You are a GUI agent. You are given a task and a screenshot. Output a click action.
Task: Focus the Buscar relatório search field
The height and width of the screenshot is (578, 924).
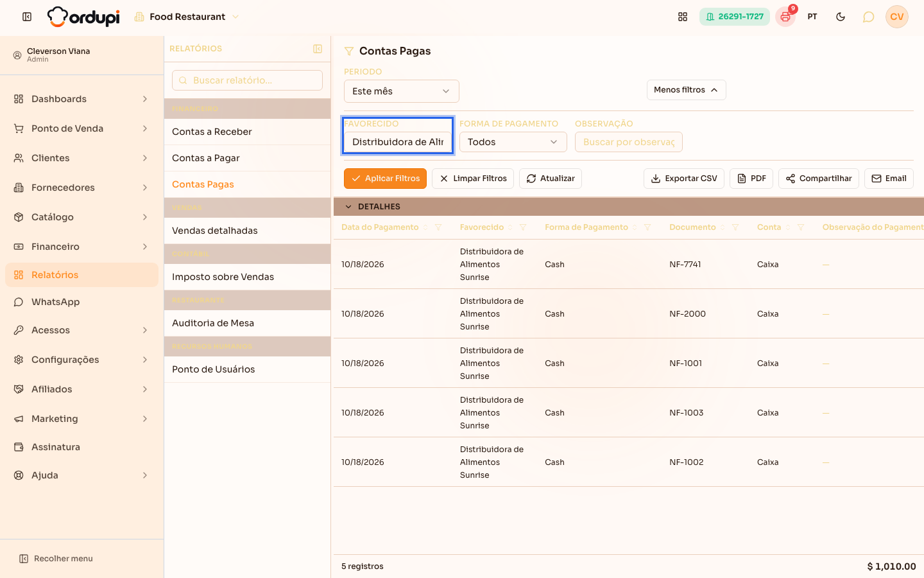click(247, 80)
